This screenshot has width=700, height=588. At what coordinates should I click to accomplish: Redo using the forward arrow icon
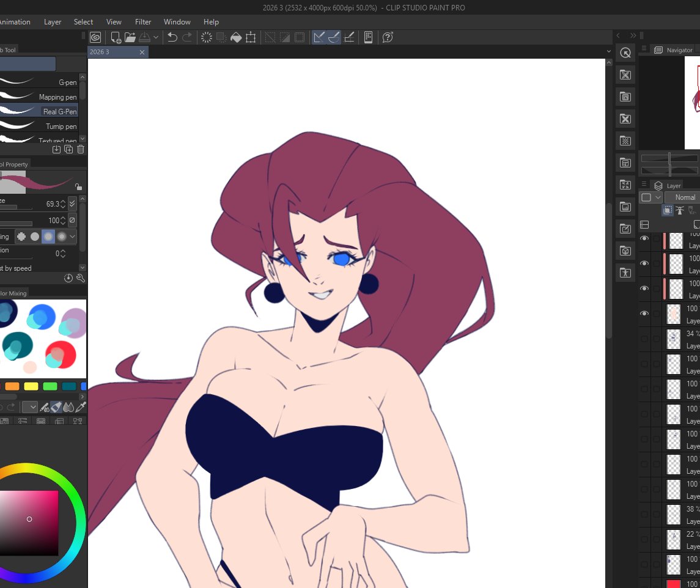(187, 37)
